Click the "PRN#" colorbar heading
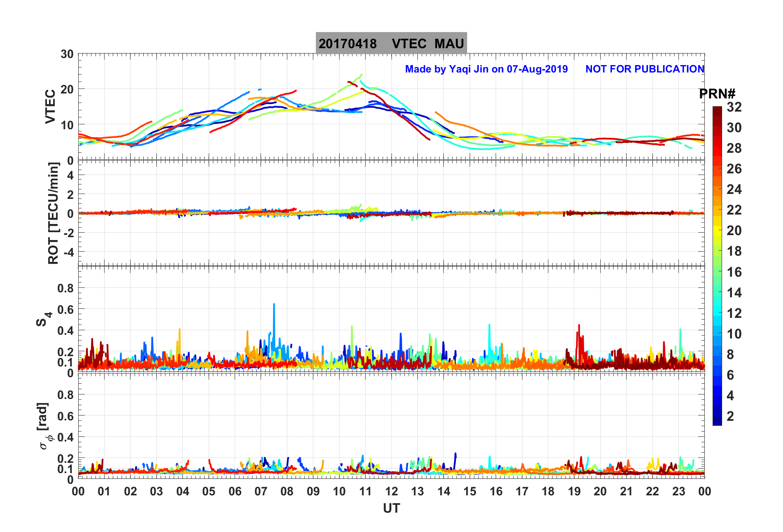Viewport: 783px width, 532px height. pos(717,94)
